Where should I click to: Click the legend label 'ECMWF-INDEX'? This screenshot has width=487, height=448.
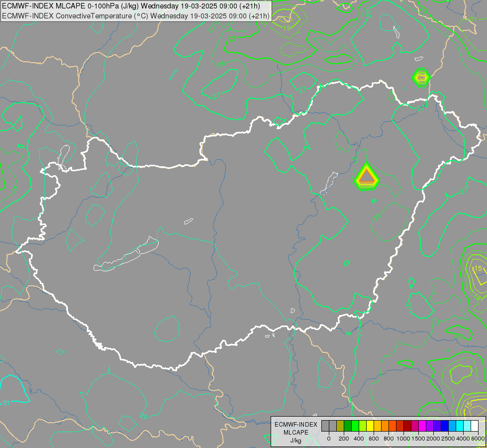pyautogui.click(x=296, y=425)
